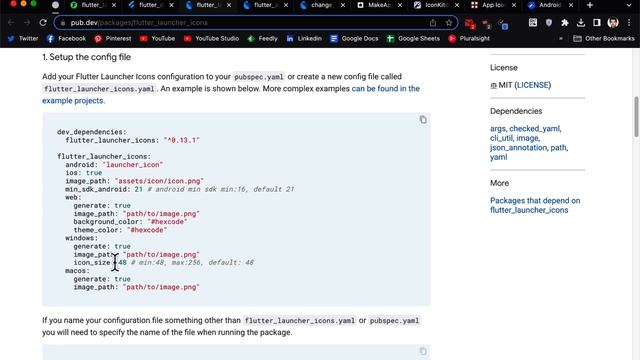The width and height of the screenshot is (640, 360).
Task: Open the args dependency link
Action: [498, 129]
